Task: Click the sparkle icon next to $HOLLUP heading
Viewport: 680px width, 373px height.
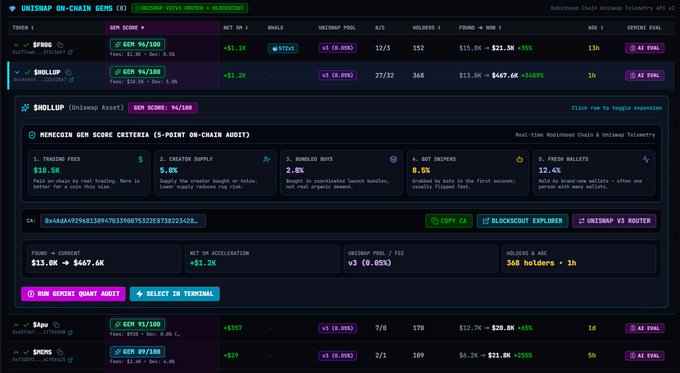Action: [x=25, y=108]
